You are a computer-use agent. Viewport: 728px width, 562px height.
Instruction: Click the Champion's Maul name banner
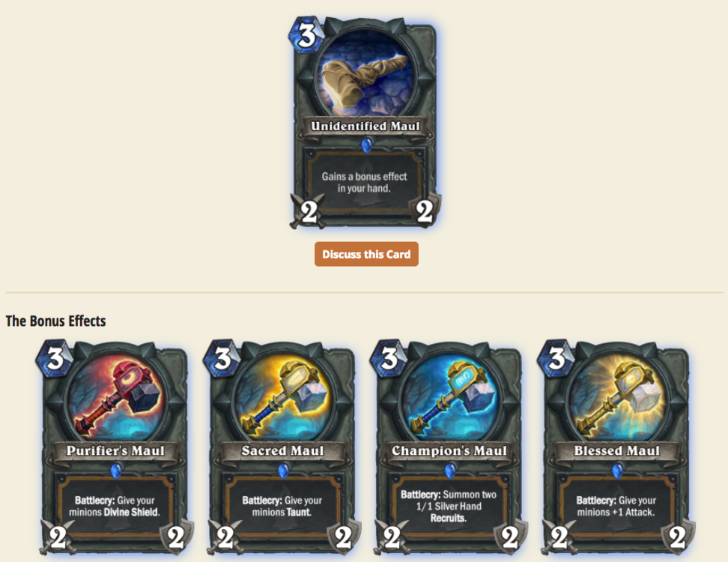449,451
